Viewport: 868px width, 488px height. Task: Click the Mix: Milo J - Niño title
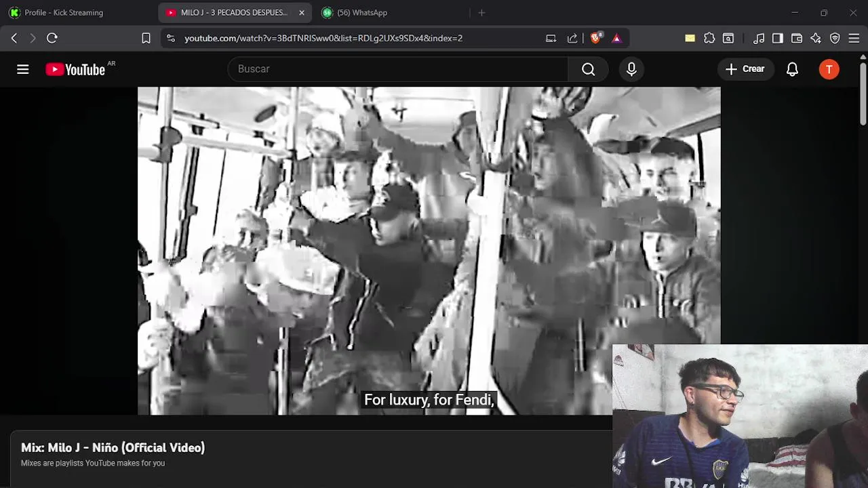point(113,447)
